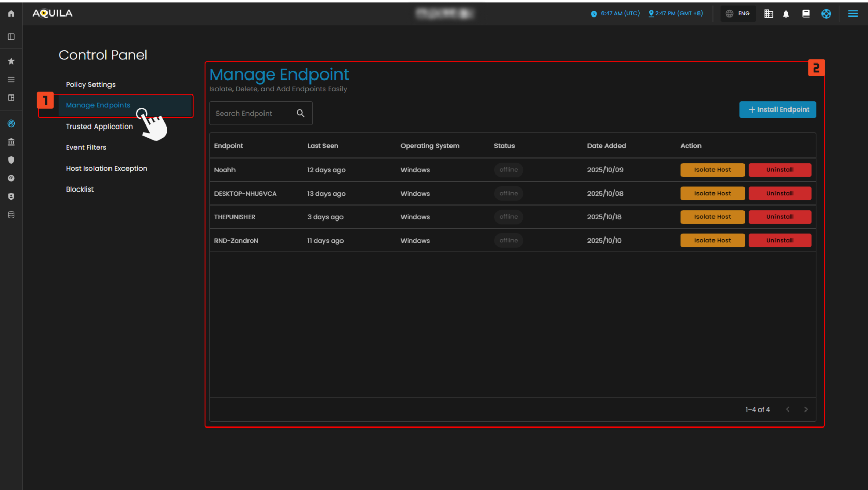Click the database icon in the sidebar
Screen dimensions: 868x490
pos(11,215)
